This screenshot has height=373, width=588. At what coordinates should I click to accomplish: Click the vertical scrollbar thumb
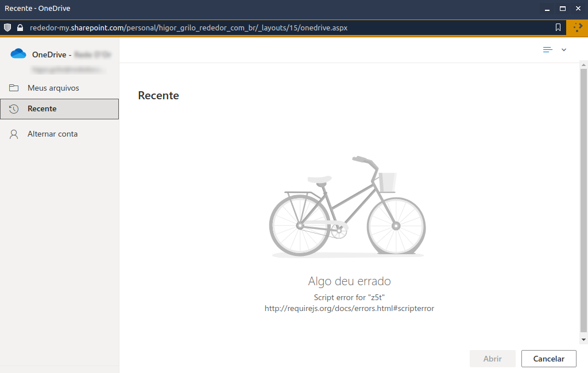[x=583, y=200]
